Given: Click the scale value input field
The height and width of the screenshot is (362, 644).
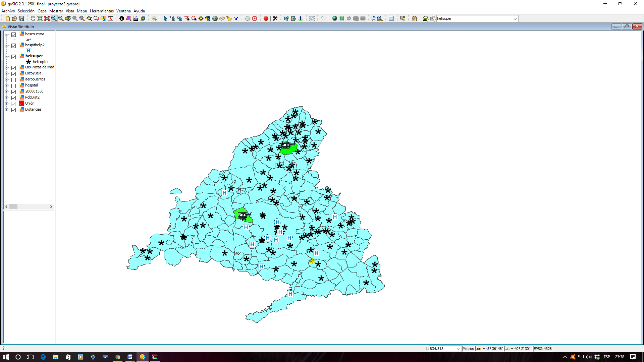Looking at the screenshot, I should click(442, 349).
